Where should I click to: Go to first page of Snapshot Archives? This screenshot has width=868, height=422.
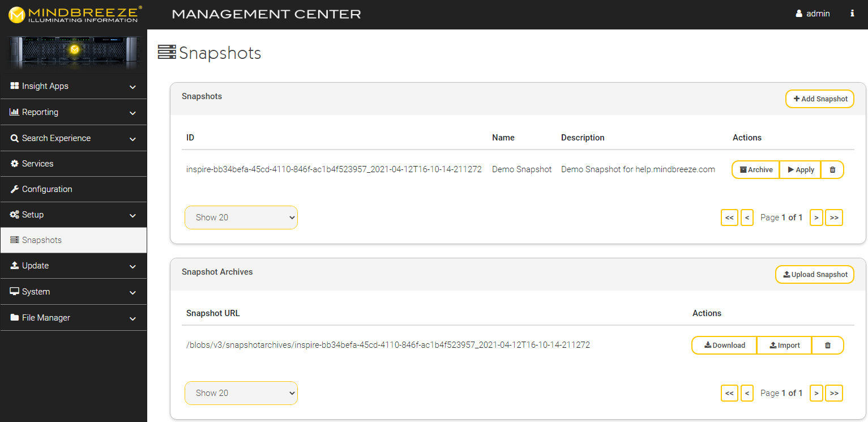coord(729,393)
